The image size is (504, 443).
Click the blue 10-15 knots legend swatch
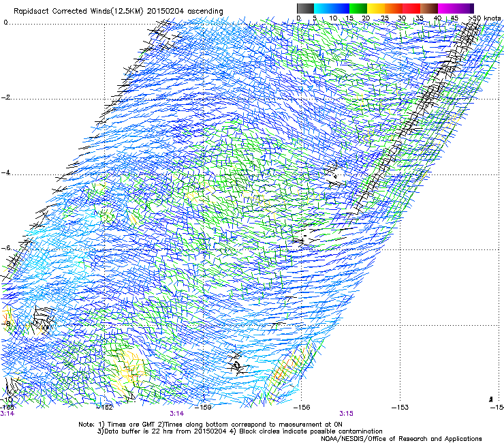341,8
